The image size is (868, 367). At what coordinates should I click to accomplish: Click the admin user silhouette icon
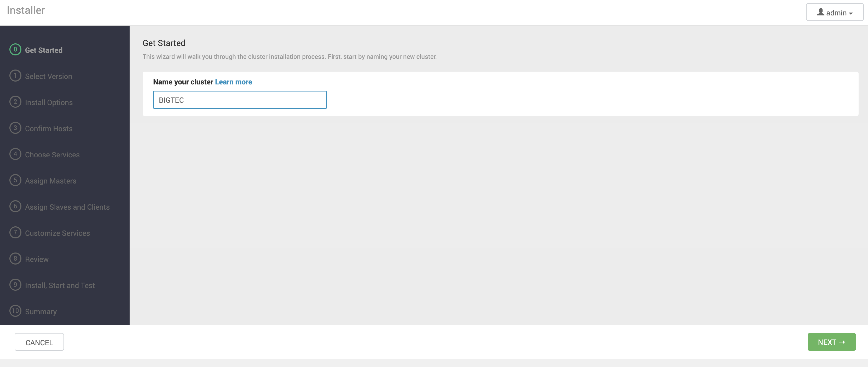[820, 12]
